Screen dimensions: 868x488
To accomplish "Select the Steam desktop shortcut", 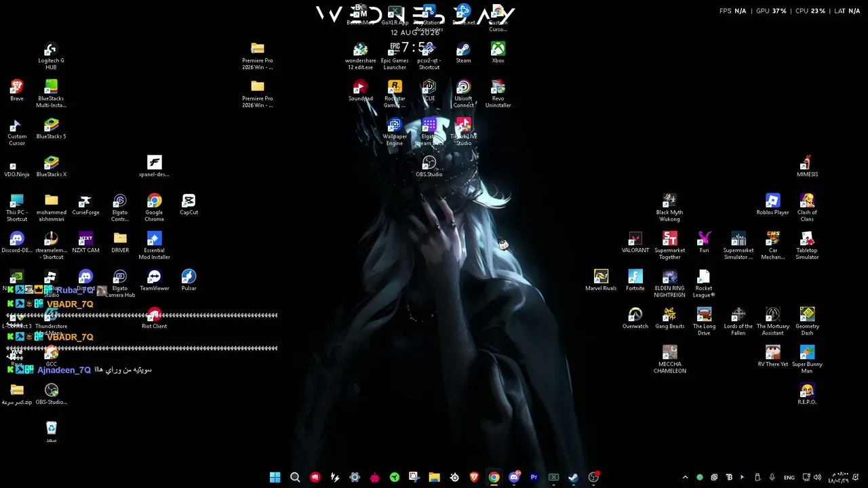I will pyautogui.click(x=463, y=53).
